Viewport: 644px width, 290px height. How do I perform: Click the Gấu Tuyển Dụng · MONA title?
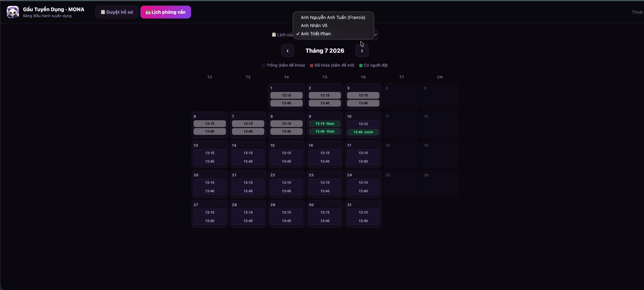click(53, 9)
